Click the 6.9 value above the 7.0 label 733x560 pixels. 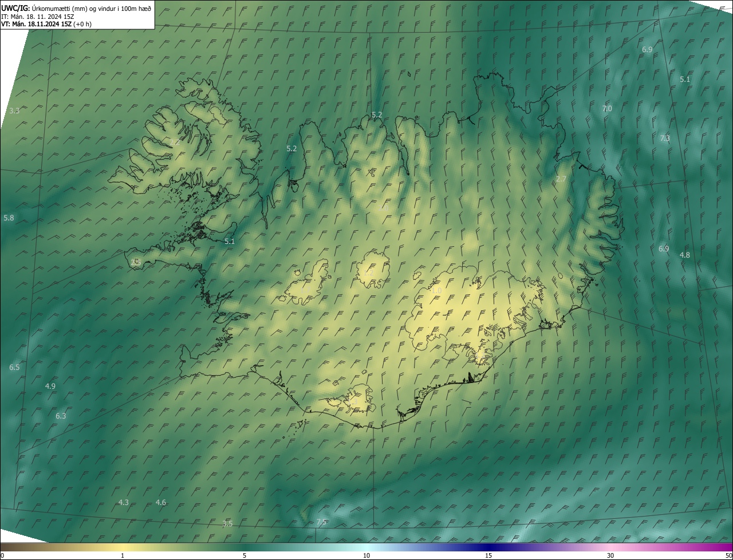[x=647, y=49]
